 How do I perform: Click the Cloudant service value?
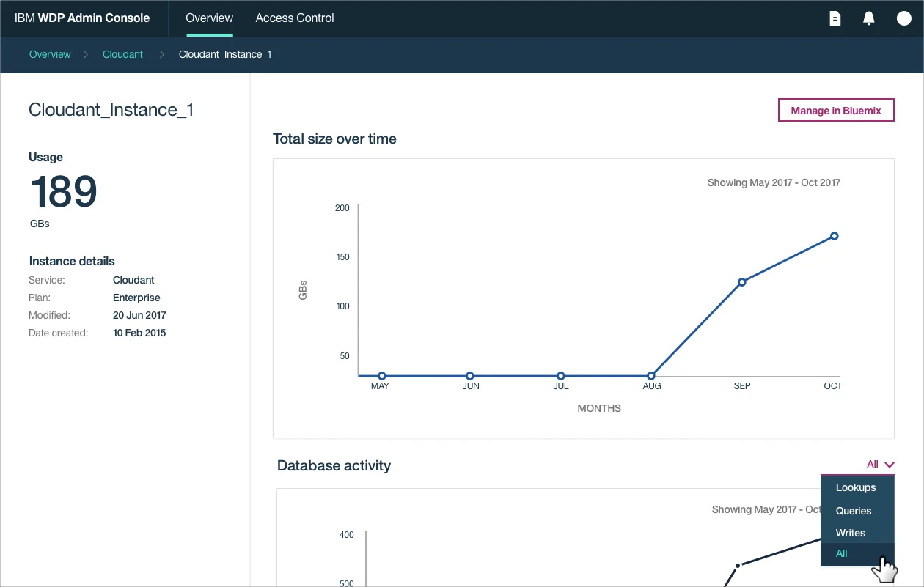point(133,280)
